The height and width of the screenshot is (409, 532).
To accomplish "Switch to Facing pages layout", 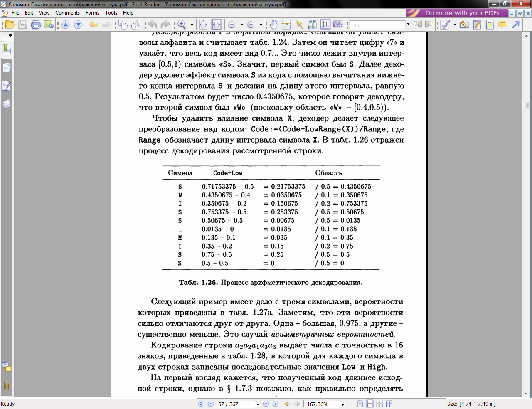I will coord(389,404).
